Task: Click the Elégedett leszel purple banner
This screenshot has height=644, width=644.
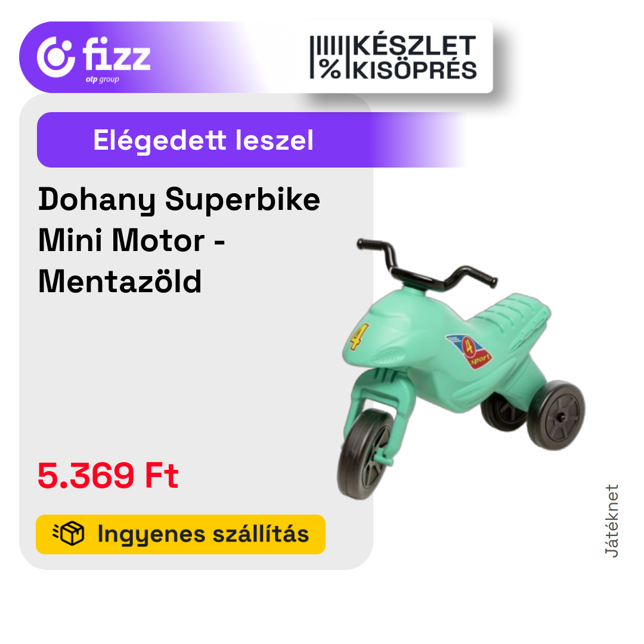Action: pyautogui.click(x=250, y=140)
